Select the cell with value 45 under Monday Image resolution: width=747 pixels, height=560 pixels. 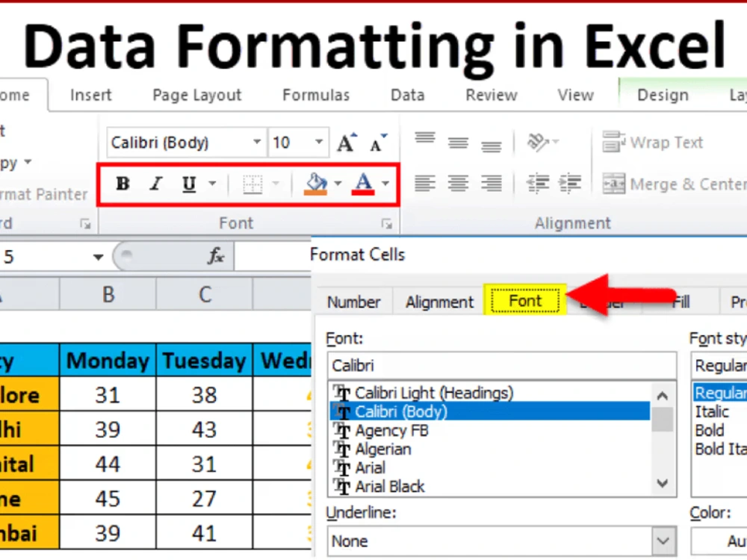tap(108, 498)
